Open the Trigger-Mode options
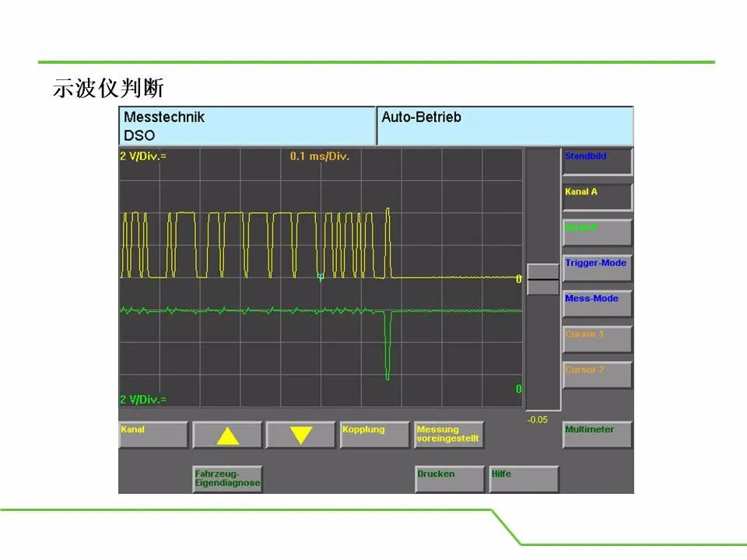This screenshot has height=560, width=747. click(x=598, y=268)
